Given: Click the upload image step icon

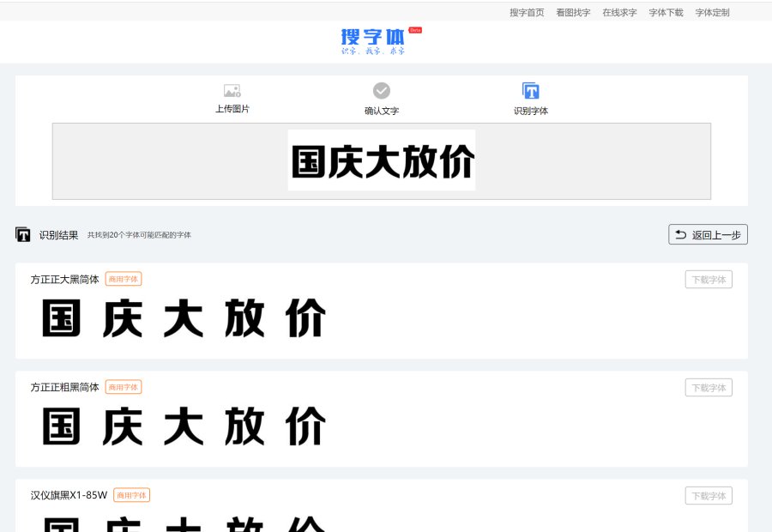Looking at the screenshot, I should pyautogui.click(x=232, y=90).
